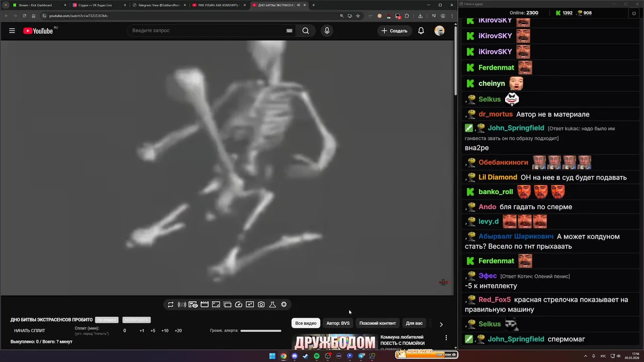
Task: Click the dashed-top window icon in toolbar
Action: 227,305
